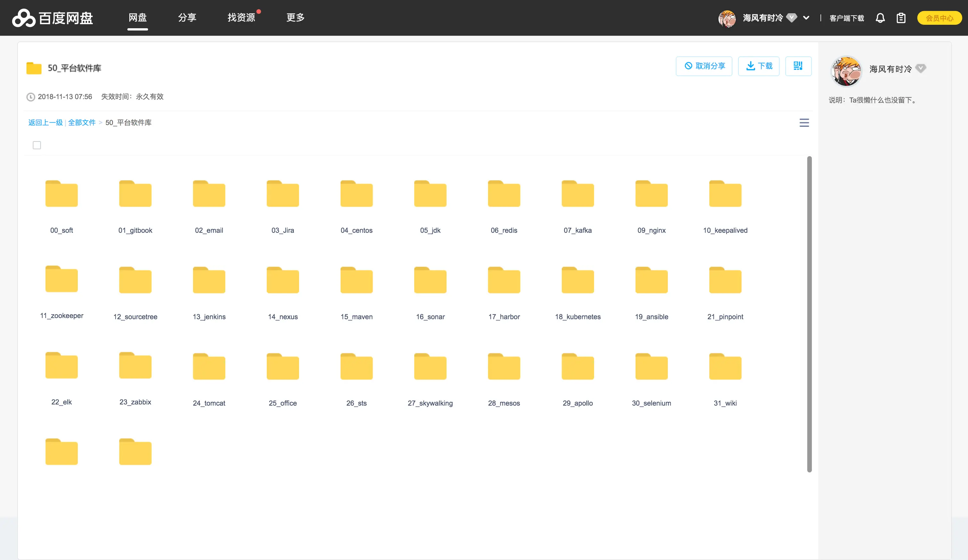The image size is (968, 560).
Task: Toggle the select-all checkbox
Action: [x=37, y=145]
